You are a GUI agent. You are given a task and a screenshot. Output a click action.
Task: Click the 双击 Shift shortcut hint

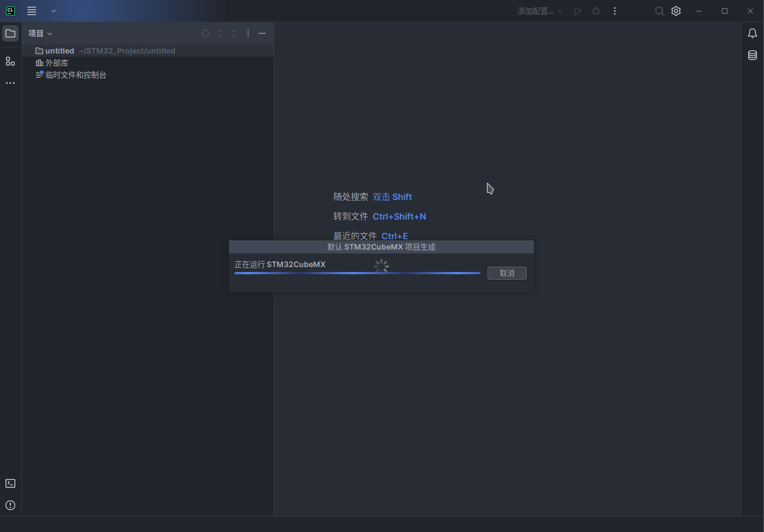click(392, 197)
